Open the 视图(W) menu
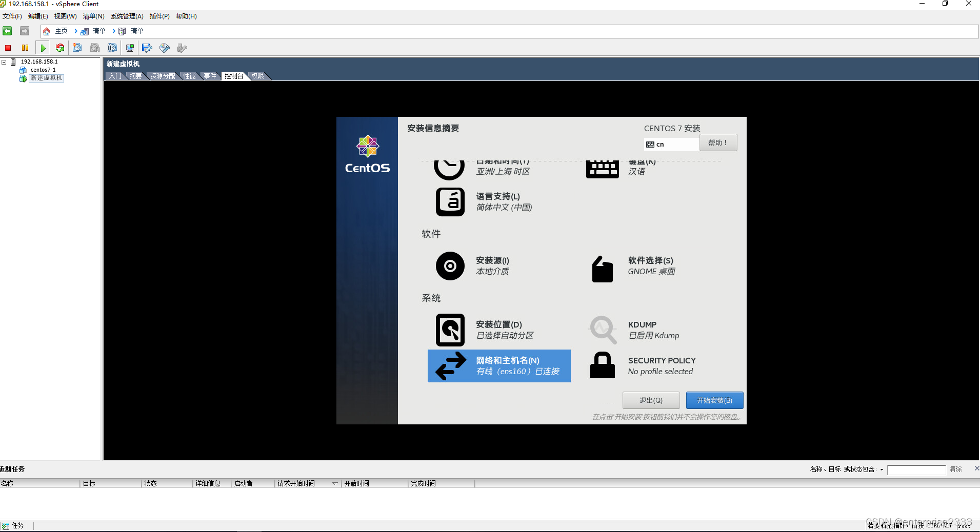The image size is (980, 532). pyautogui.click(x=66, y=16)
